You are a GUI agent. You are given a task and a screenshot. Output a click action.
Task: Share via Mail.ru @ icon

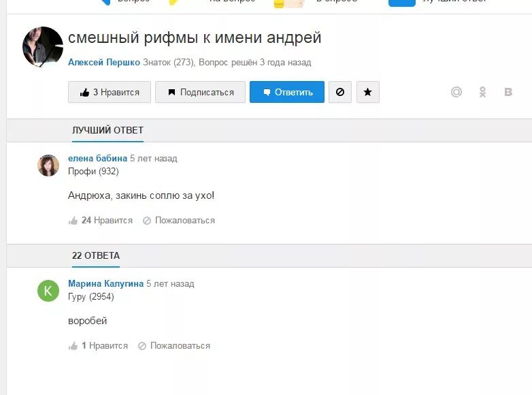456,92
